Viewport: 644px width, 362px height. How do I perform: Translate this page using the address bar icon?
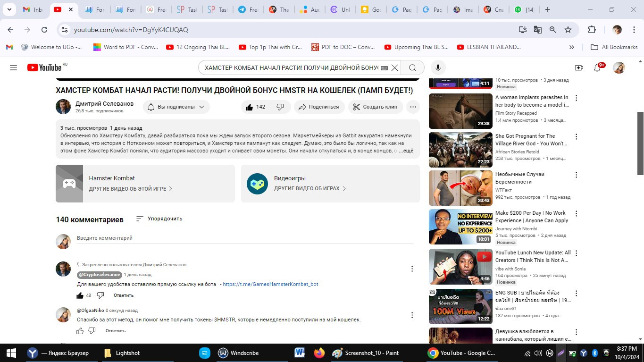pyautogui.click(x=537, y=30)
